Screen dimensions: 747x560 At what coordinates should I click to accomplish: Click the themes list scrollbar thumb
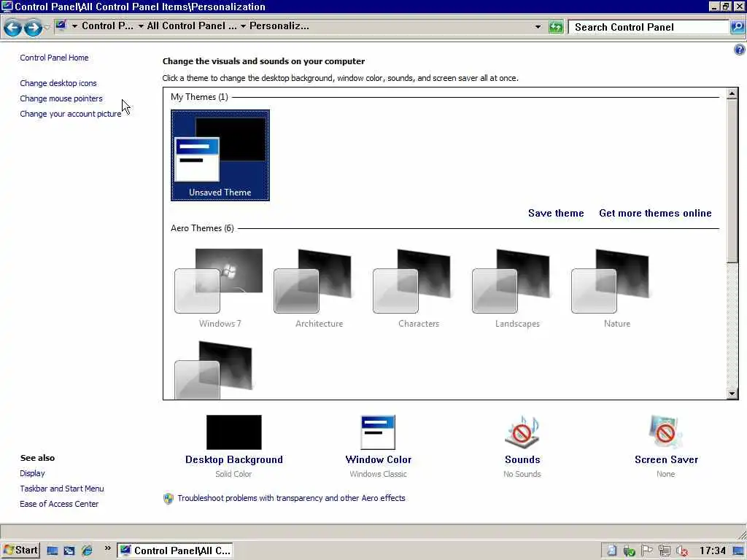732,181
